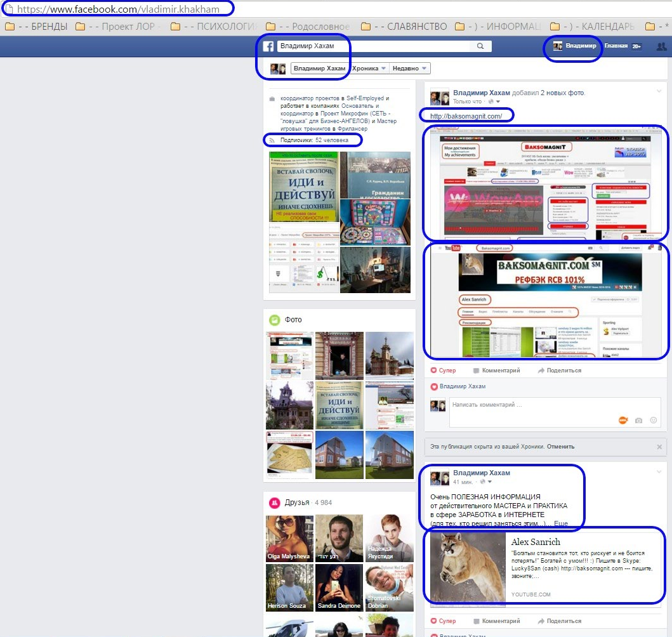Open friend requests icon in top bar
This screenshot has width=672, height=637.
pos(662,46)
